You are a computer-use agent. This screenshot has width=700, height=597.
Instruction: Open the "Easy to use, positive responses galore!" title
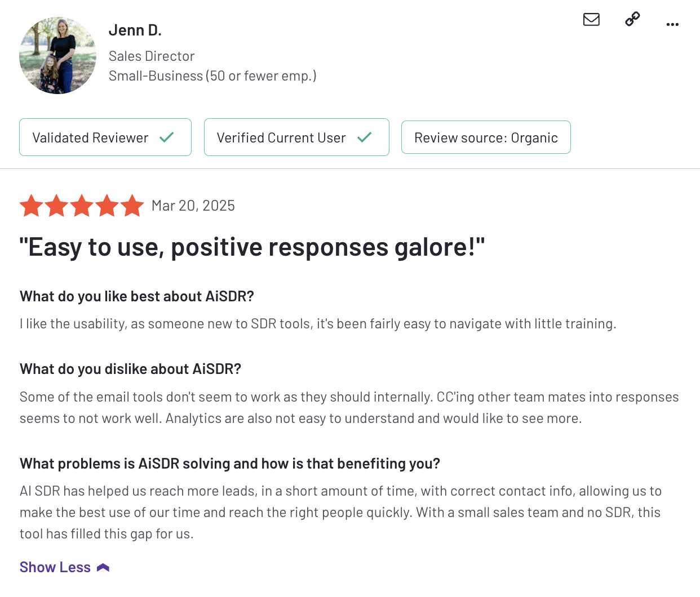click(x=252, y=247)
